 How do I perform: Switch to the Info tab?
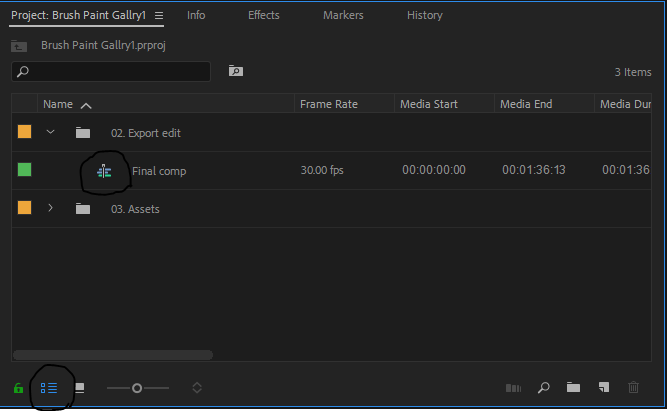click(196, 15)
